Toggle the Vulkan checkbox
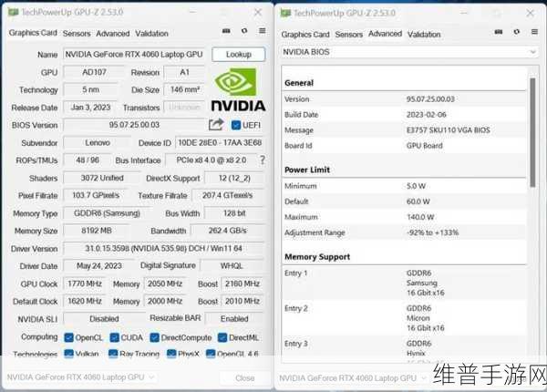The image size is (547, 392). pos(68,354)
